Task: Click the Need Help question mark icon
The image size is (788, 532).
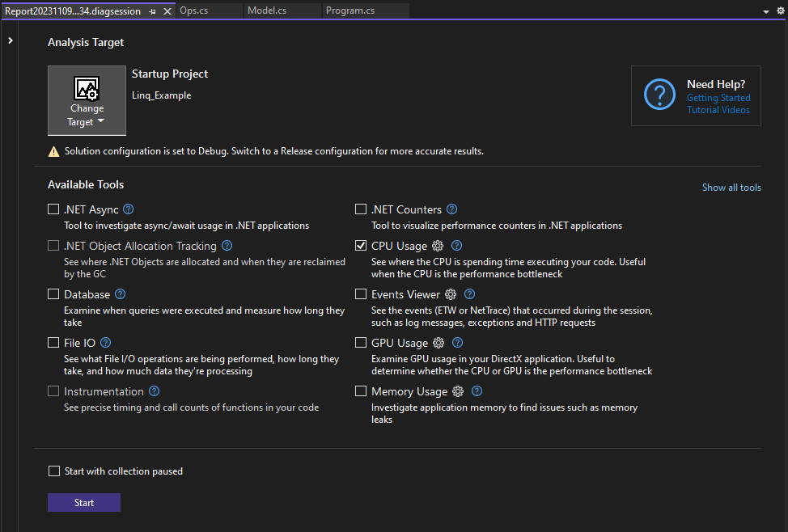Action: click(659, 95)
